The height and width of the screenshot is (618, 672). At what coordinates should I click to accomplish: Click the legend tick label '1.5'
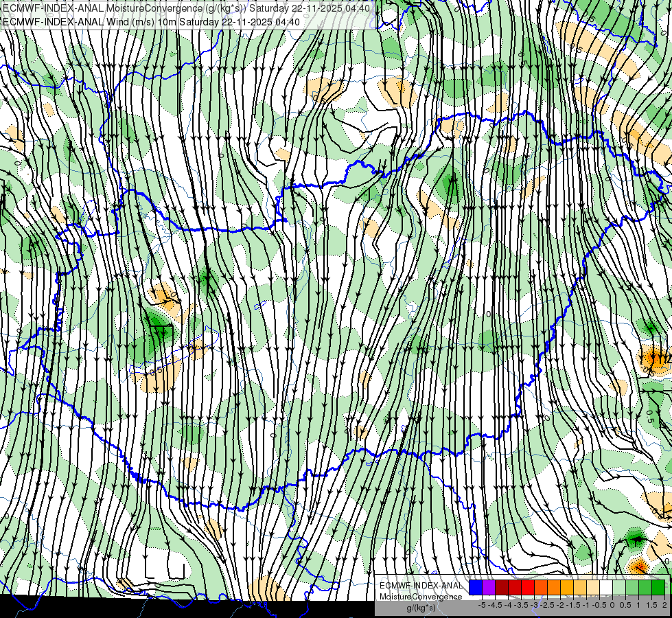[651, 605]
